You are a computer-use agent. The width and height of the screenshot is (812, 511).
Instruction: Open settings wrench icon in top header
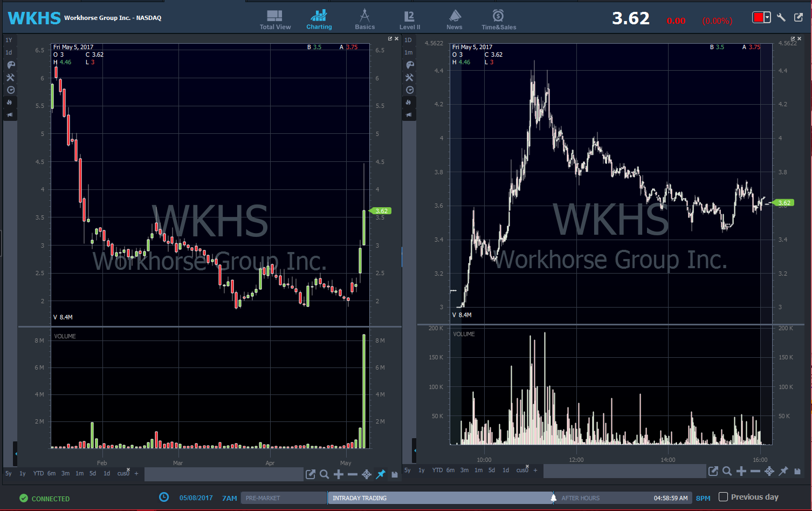(x=781, y=18)
